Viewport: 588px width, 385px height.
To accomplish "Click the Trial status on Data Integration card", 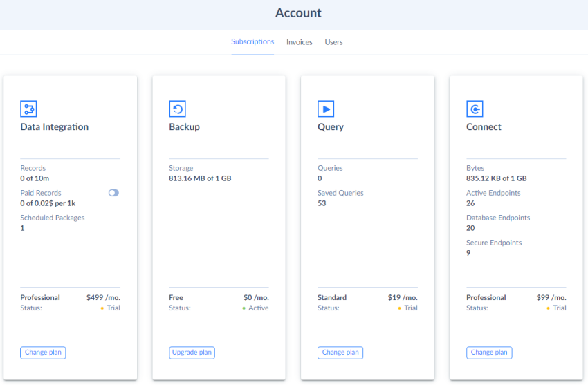I will coord(110,308).
